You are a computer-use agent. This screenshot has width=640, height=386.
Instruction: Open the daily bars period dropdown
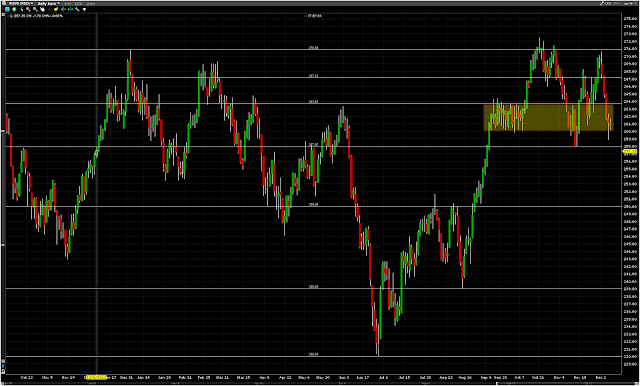[x=49, y=4]
